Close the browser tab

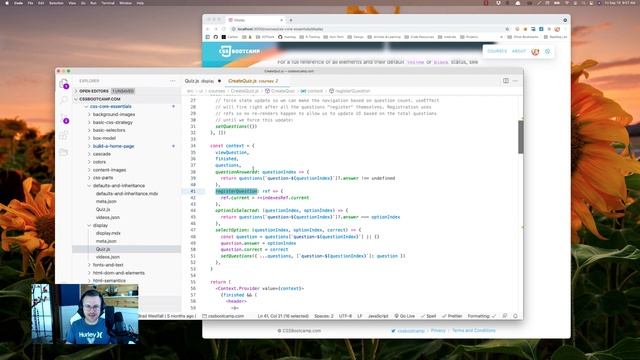[281, 20]
